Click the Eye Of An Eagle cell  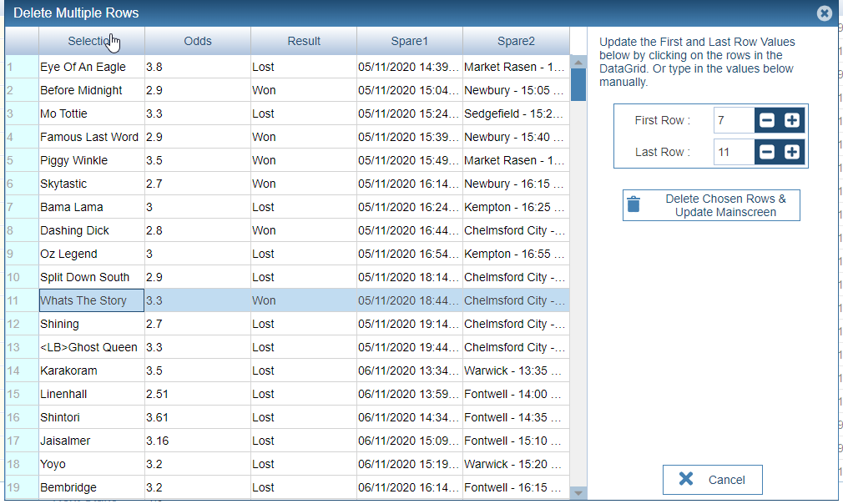coord(92,67)
